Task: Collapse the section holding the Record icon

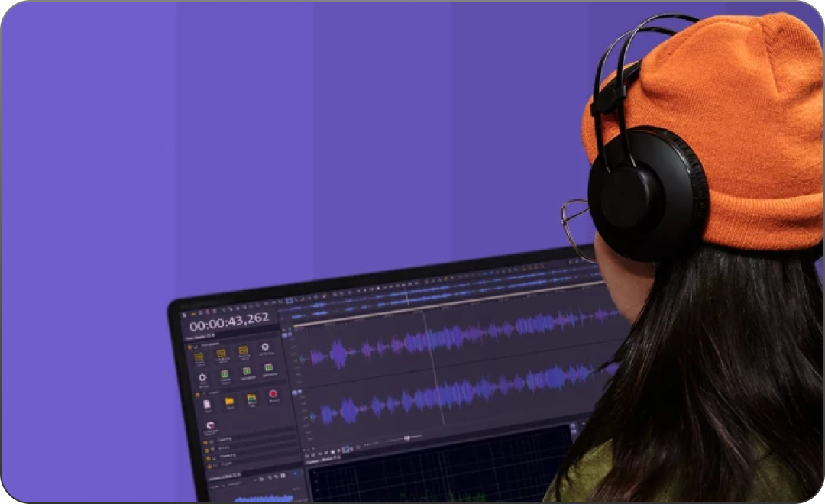Action: [x=198, y=395]
